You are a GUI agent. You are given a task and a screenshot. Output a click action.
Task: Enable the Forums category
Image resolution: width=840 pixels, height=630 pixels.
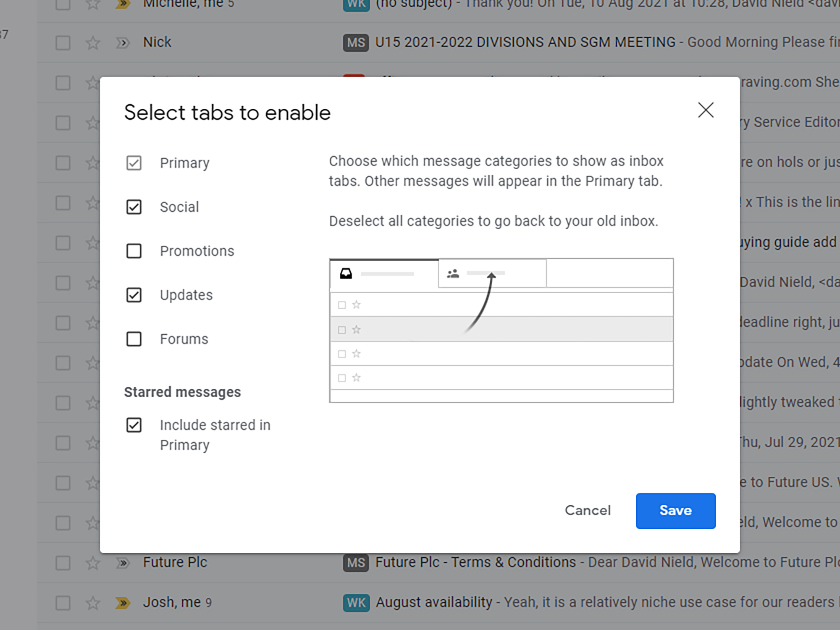(134, 339)
